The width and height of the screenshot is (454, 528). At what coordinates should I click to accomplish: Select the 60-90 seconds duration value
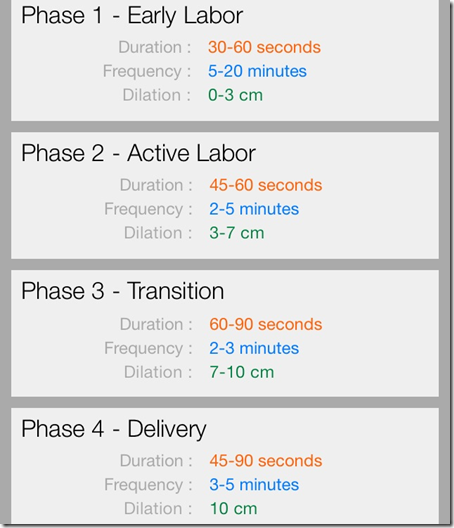click(x=266, y=325)
